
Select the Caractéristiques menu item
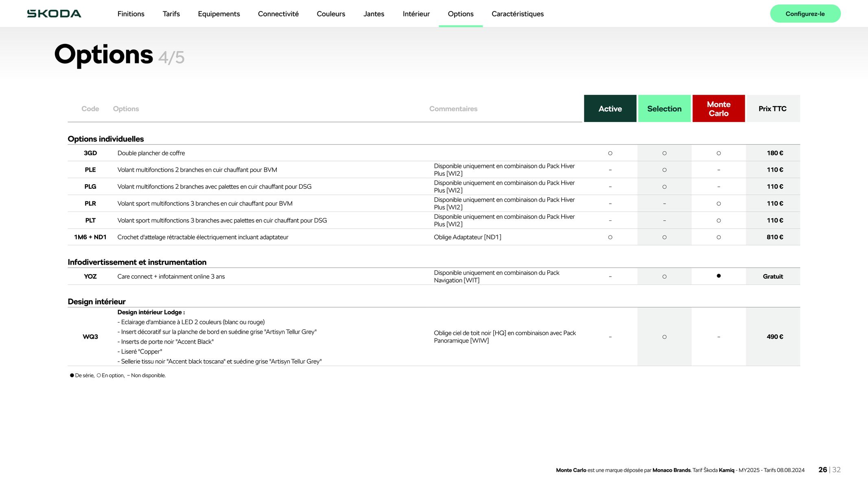tap(518, 14)
